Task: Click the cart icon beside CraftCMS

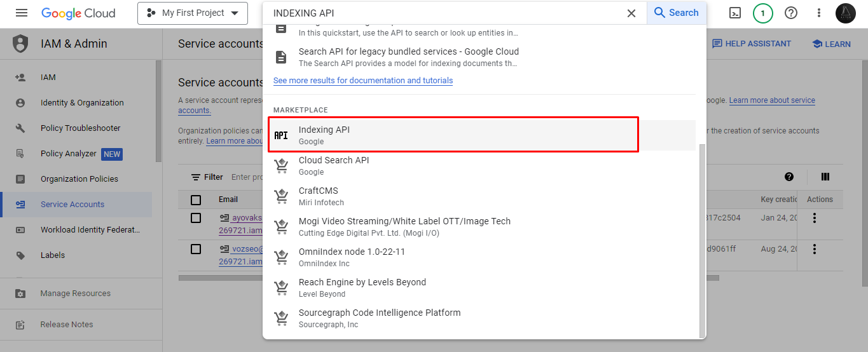Action: [281, 196]
